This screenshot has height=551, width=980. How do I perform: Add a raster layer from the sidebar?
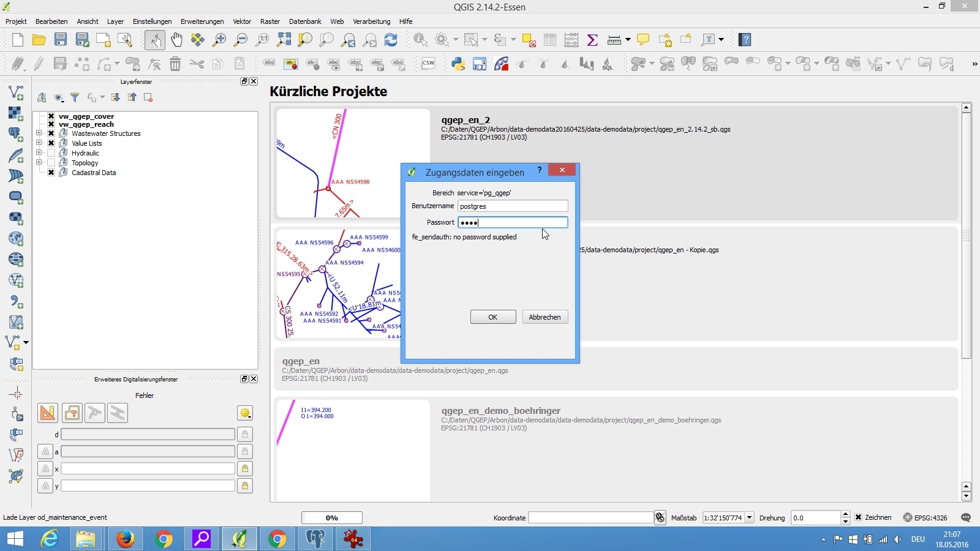[16, 113]
